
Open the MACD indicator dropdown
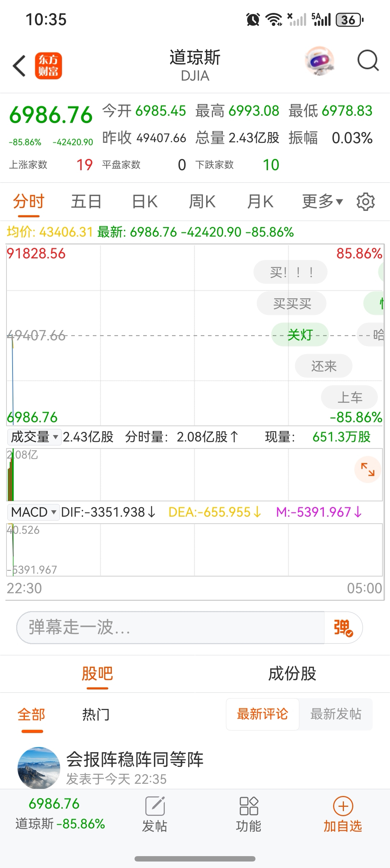(33, 512)
